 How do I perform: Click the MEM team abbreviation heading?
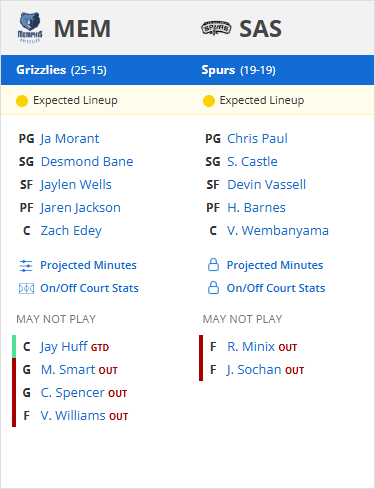82,29
